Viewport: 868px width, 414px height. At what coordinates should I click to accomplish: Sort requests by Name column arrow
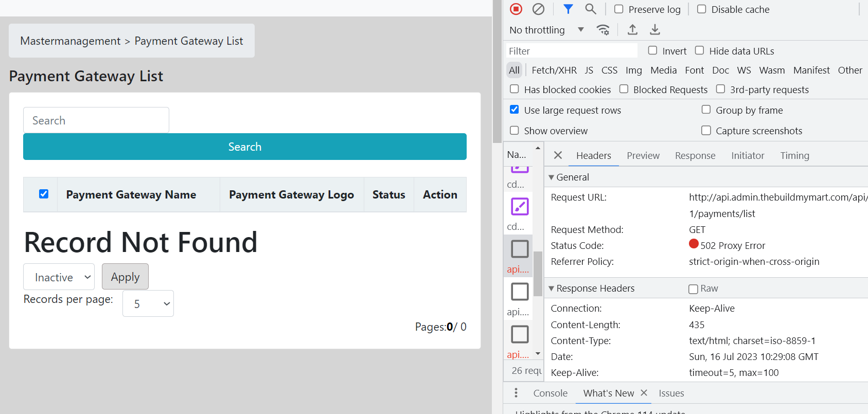[538, 148]
